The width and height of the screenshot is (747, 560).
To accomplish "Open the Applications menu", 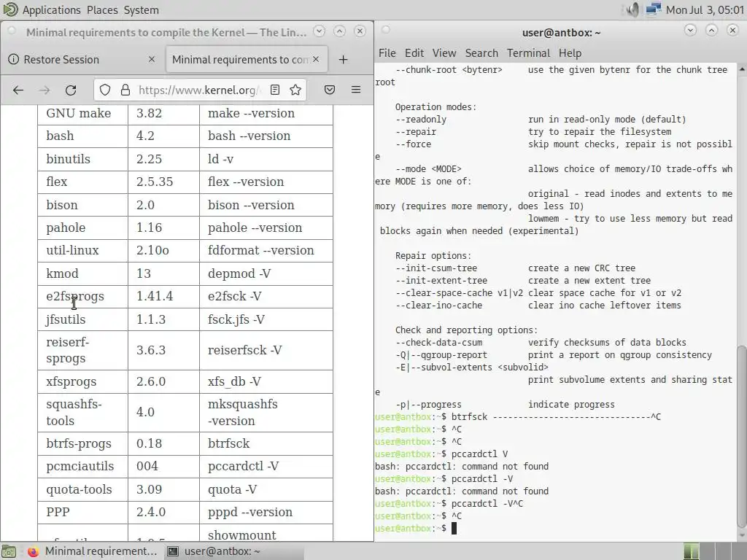I will (x=52, y=10).
